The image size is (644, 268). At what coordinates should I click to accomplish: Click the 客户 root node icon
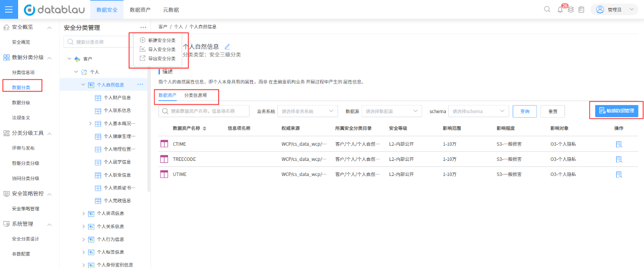coord(77,59)
